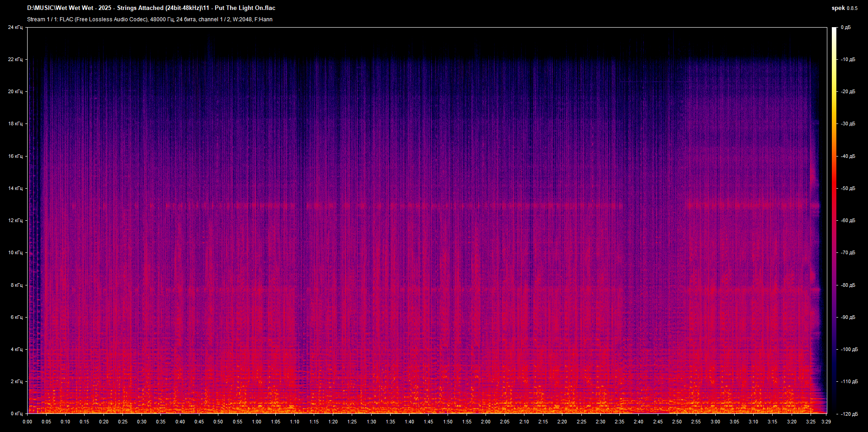Image resolution: width=868 pixels, height=432 pixels.
Task: Click the 18 кГц frequency label
Action: (15, 123)
